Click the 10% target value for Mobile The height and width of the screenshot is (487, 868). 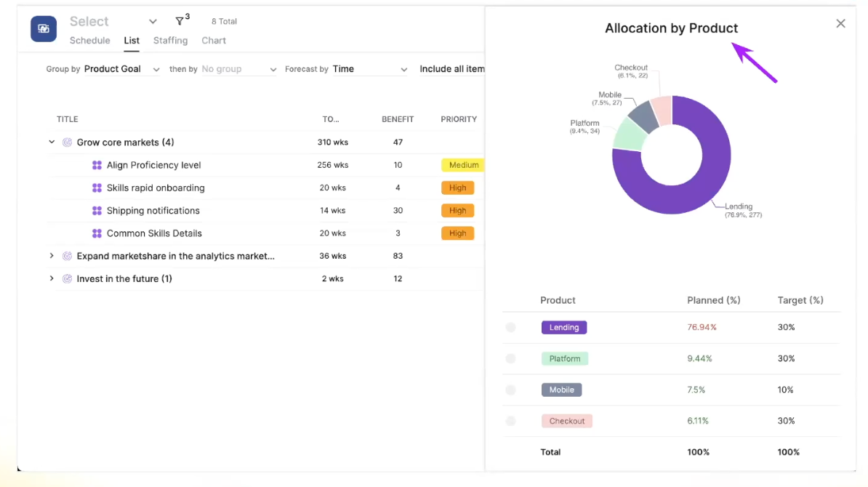click(785, 390)
